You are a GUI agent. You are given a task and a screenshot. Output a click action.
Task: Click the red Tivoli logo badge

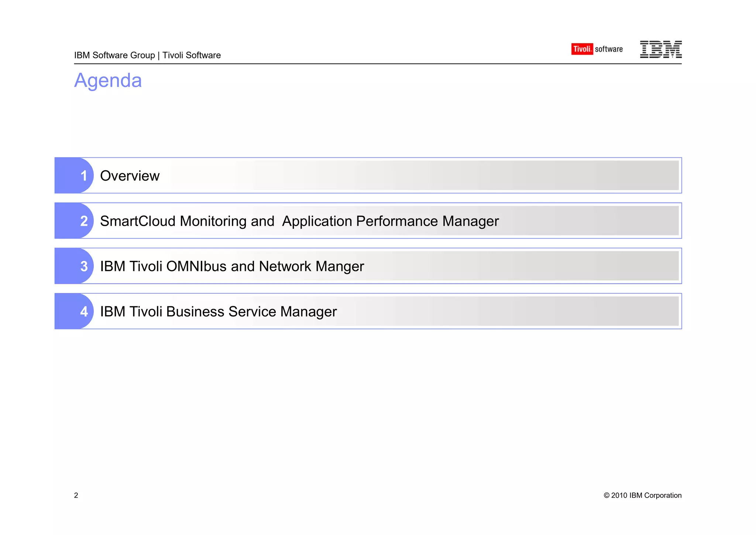[x=582, y=49]
